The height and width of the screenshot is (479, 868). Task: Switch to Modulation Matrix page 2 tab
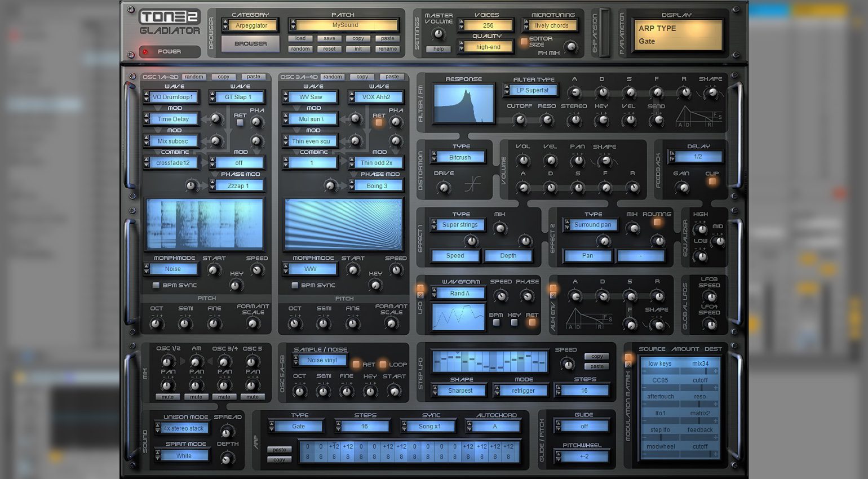tap(628, 365)
